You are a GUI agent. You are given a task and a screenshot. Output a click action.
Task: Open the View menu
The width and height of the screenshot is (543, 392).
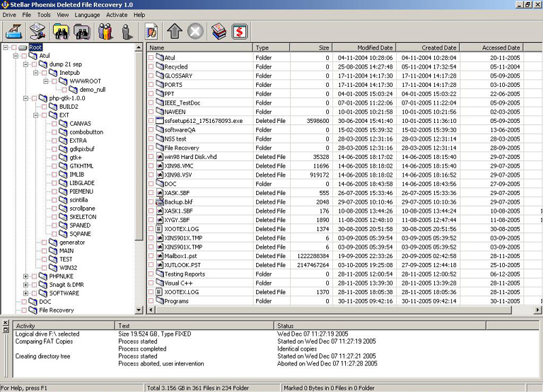tap(63, 15)
